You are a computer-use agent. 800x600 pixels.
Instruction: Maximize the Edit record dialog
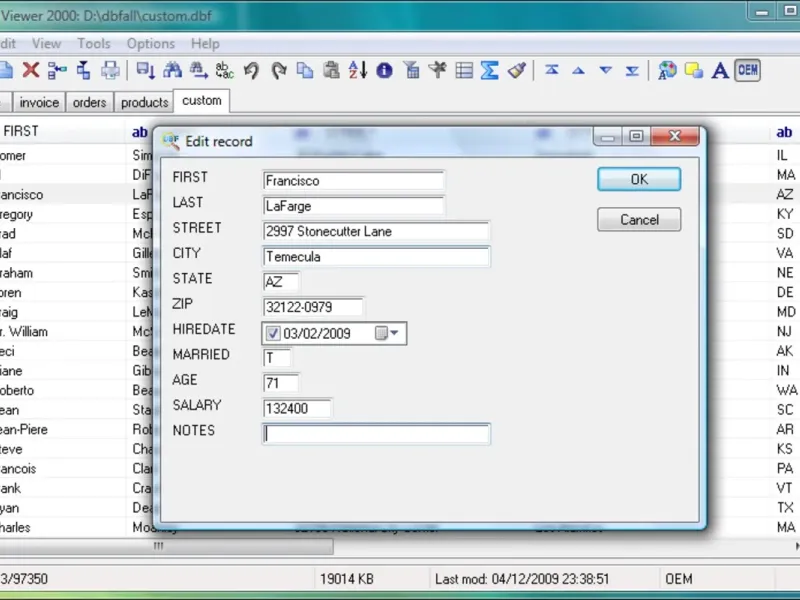point(636,136)
